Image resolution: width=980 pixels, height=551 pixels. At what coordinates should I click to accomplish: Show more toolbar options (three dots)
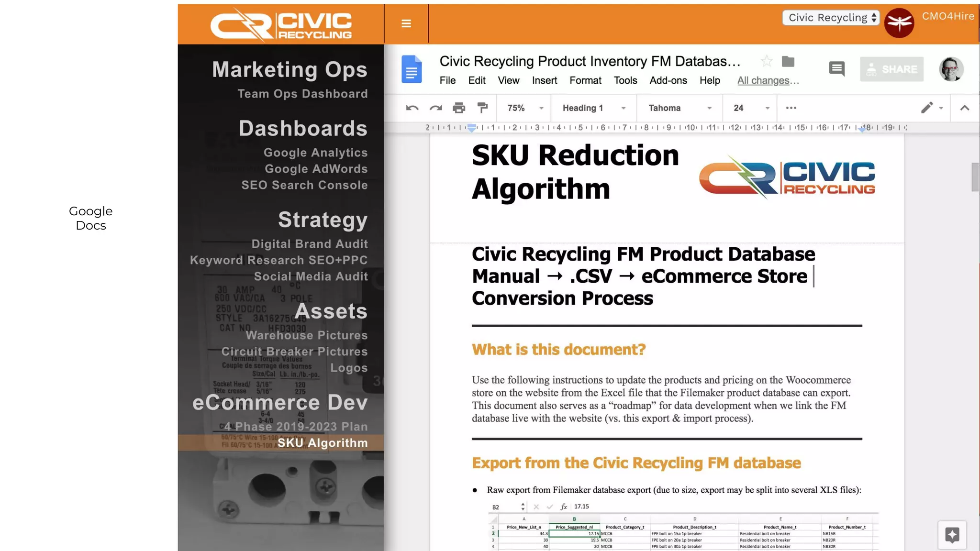[791, 108]
